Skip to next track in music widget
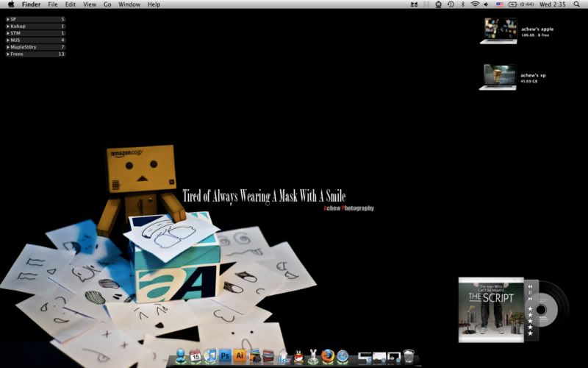 (530, 300)
